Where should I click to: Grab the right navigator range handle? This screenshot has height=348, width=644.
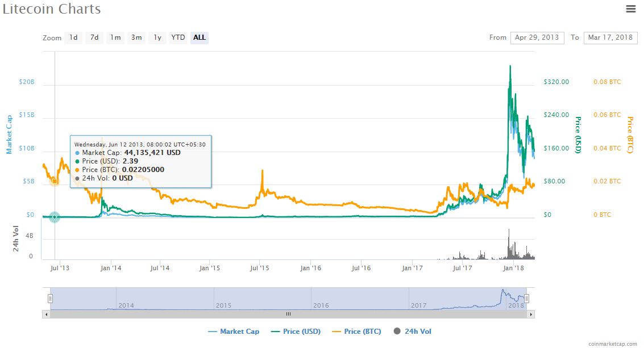526,299
